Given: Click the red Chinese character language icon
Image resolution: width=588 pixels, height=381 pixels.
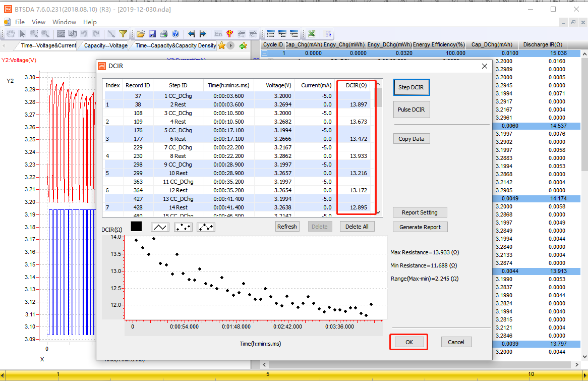Looking at the screenshot, I should coord(230,34).
